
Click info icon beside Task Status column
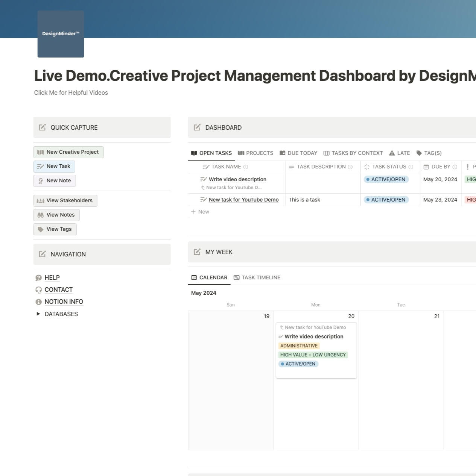pyautogui.click(x=411, y=167)
